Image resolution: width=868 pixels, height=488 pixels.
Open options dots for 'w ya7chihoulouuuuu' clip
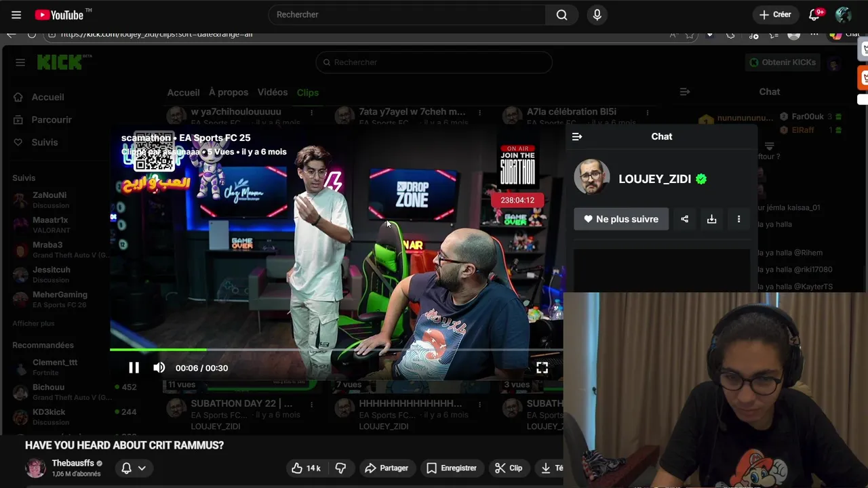click(x=311, y=113)
